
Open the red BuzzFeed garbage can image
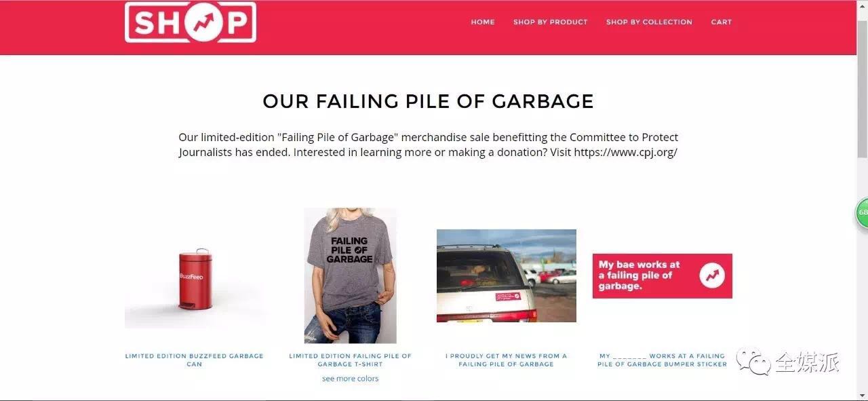(195, 280)
